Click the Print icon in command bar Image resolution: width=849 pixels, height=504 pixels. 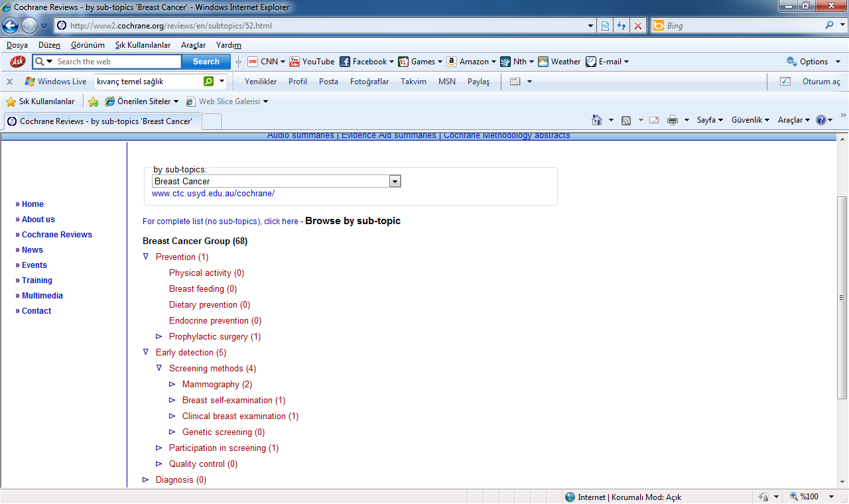point(672,120)
